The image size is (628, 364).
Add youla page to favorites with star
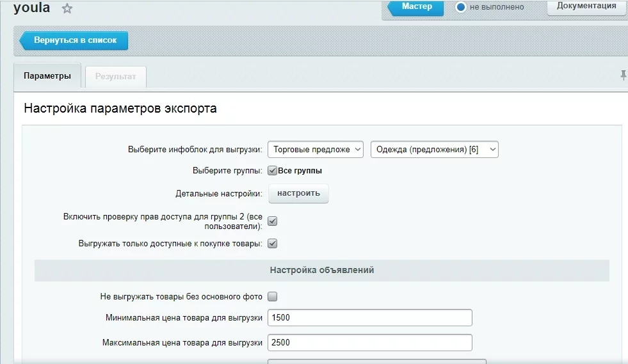pyautogui.click(x=67, y=8)
